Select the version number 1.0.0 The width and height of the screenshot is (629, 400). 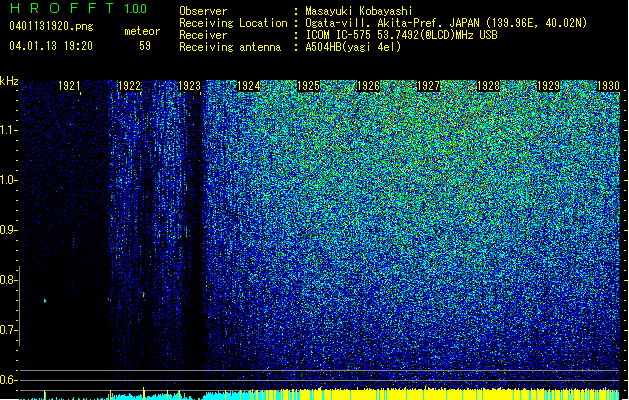coord(135,8)
